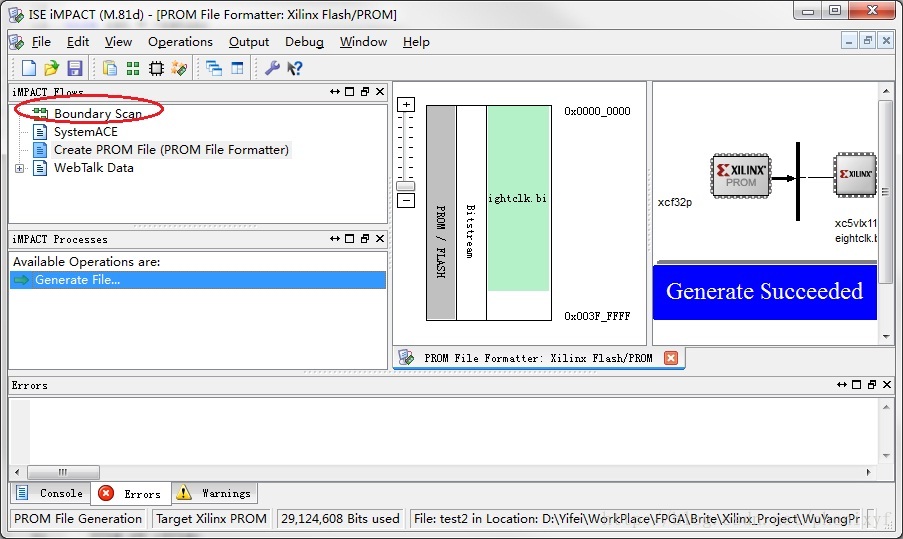
Task: Switch to the Warnings tab
Action: pos(215,494)
